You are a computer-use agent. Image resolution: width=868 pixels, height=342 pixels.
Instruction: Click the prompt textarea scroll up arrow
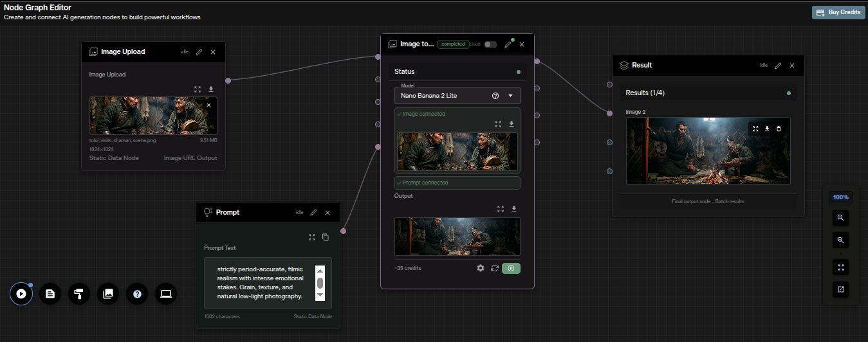pos(320,270)
